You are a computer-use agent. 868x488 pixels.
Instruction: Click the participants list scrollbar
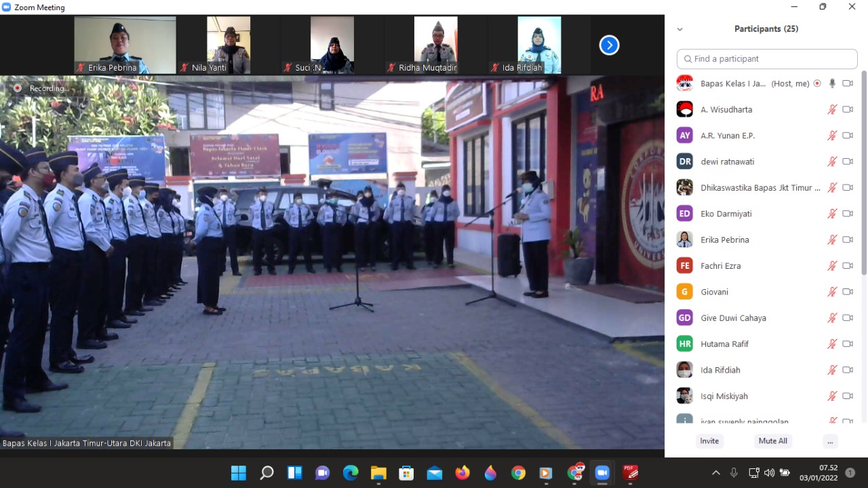tap(864, 173)
